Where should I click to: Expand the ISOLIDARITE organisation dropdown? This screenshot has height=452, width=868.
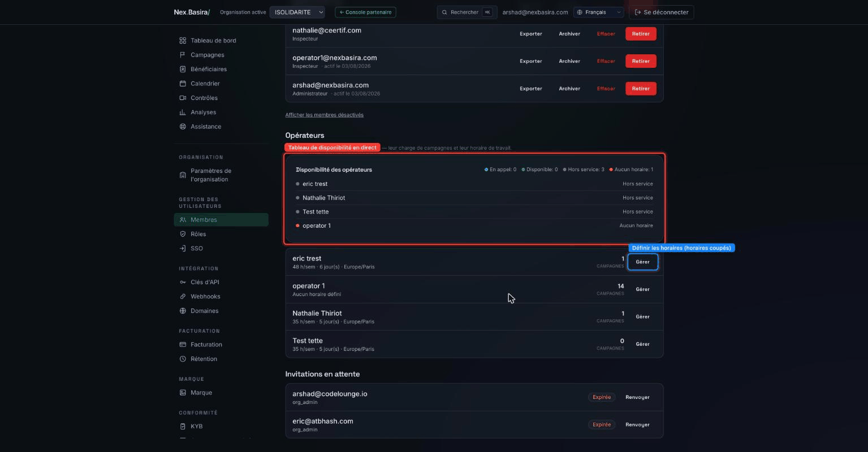[x=297, y=12]
